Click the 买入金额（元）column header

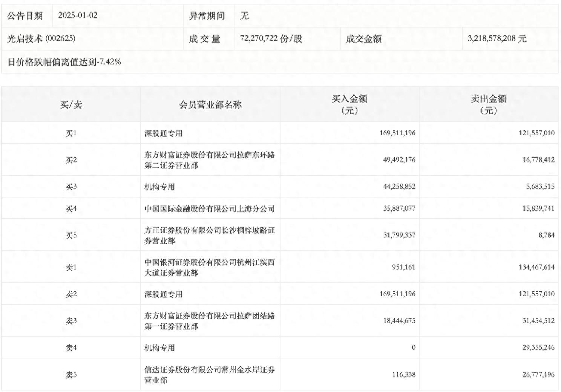(349, 105)
